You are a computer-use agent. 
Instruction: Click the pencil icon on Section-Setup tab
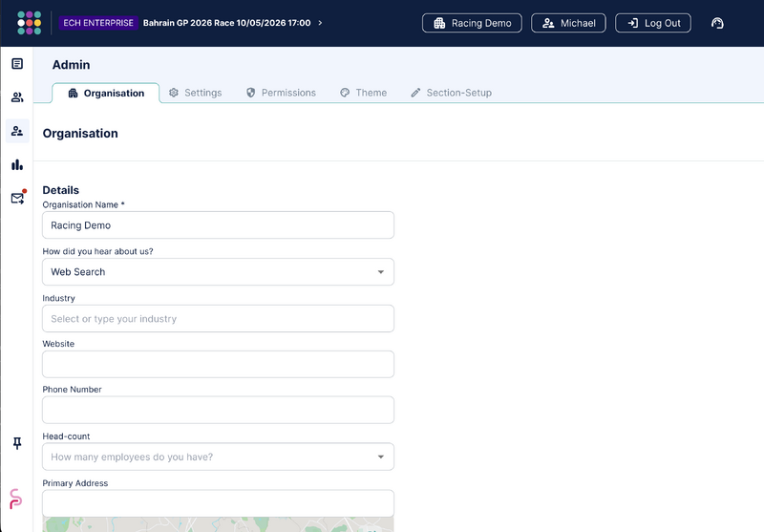tap(415, 93)
